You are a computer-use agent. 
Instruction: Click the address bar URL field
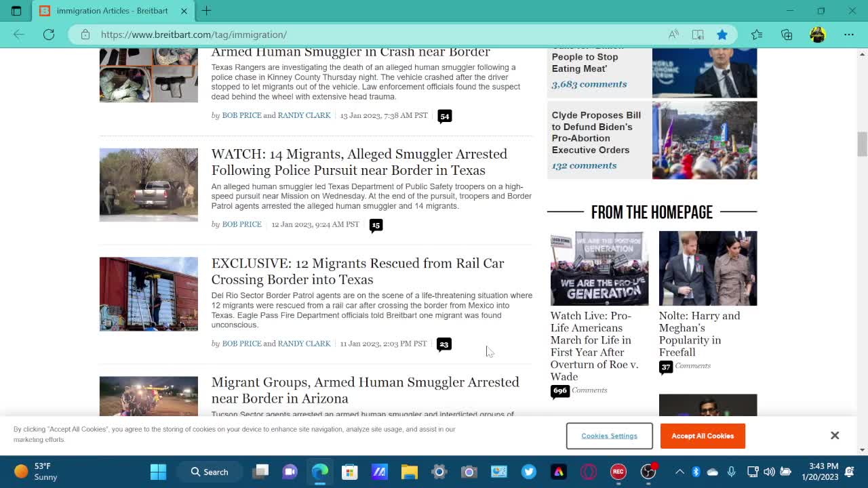[x=366, y=35]
